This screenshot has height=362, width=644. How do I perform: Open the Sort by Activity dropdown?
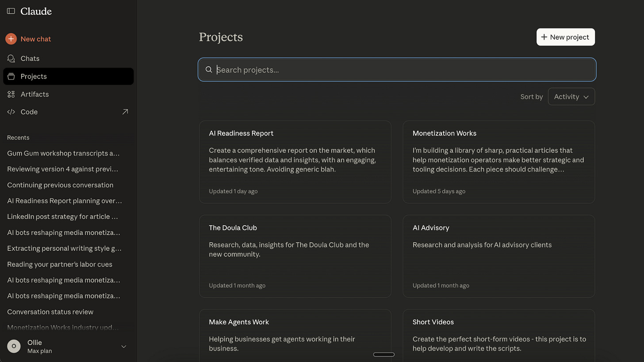pyautogui.click(x=571, y=96)
